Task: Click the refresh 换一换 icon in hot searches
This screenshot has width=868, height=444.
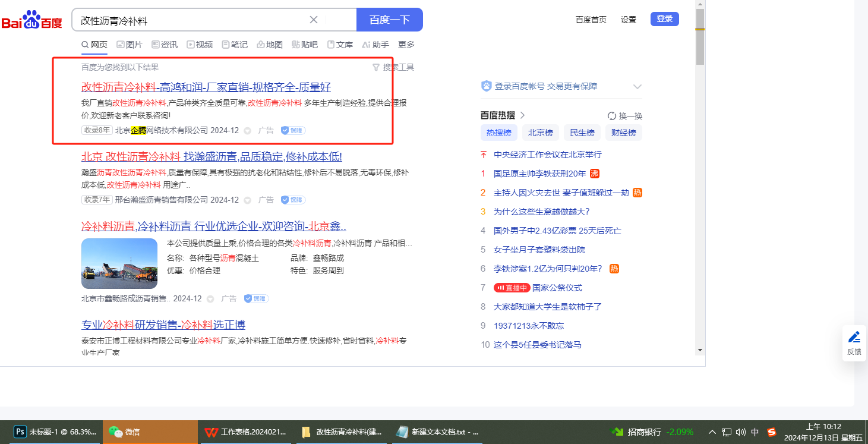Action: point(612,116)
